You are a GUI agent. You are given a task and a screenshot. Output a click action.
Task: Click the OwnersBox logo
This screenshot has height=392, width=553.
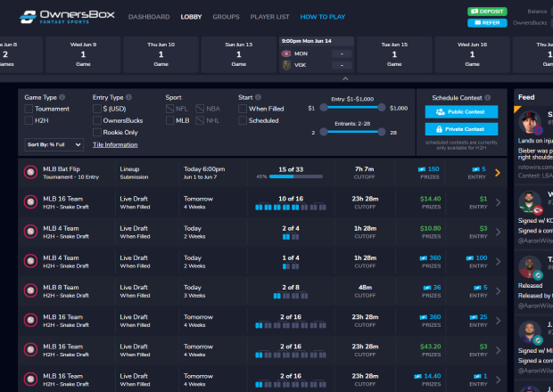[x=67, y=17]
